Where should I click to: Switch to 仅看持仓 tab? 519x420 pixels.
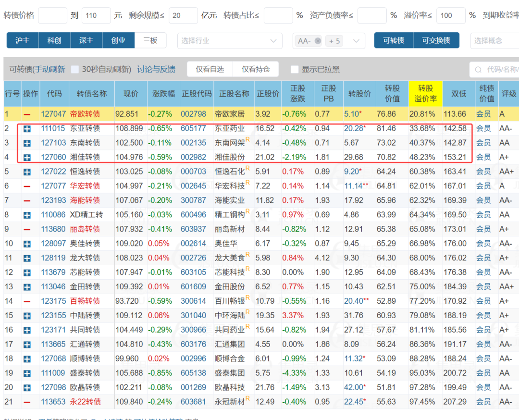[256, 69]
